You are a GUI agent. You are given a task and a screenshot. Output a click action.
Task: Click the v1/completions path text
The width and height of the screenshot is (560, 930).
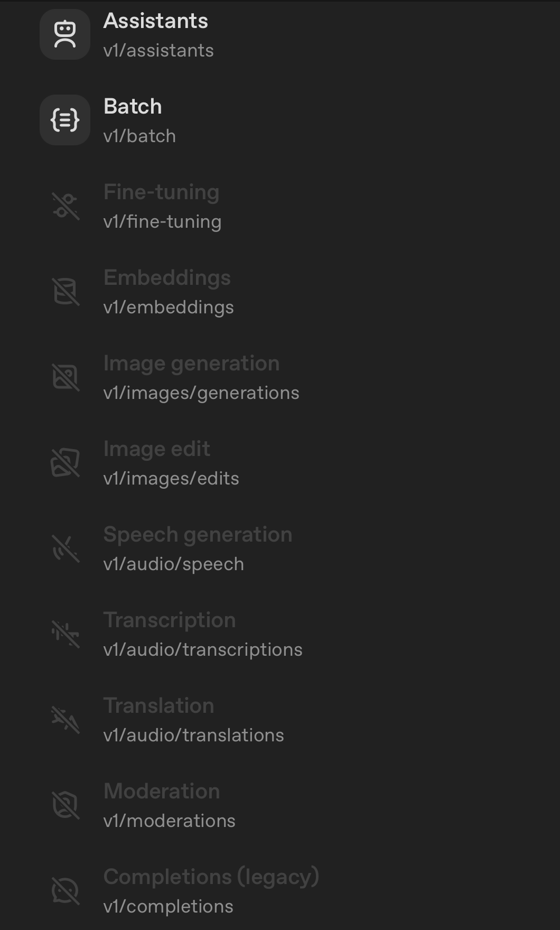tap(169, 906)
